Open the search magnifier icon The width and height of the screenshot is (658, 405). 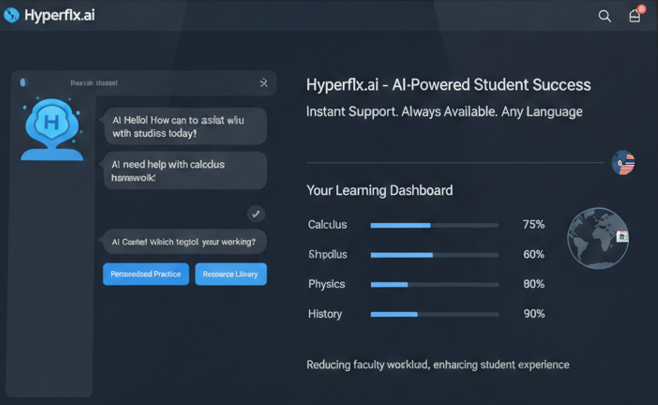tap(604, 16)
